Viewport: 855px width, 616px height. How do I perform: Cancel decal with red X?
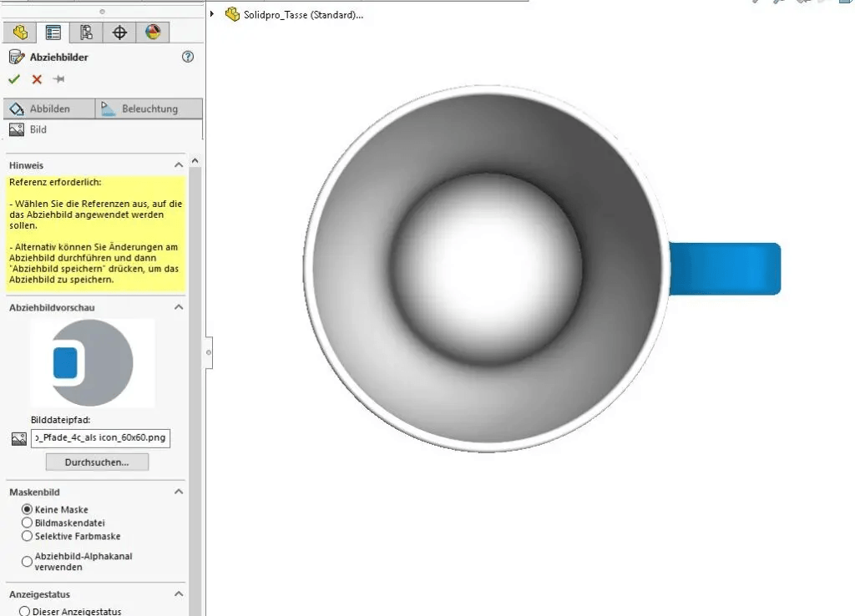pyautogui.click(x=37, y=79)
